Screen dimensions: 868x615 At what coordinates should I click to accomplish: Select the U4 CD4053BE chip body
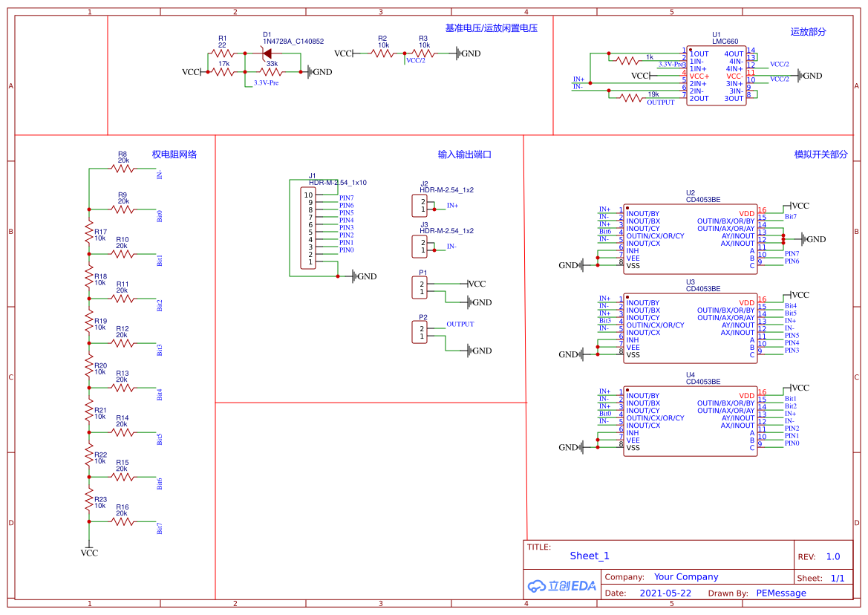pyautogui.click(x=691, y=421)
